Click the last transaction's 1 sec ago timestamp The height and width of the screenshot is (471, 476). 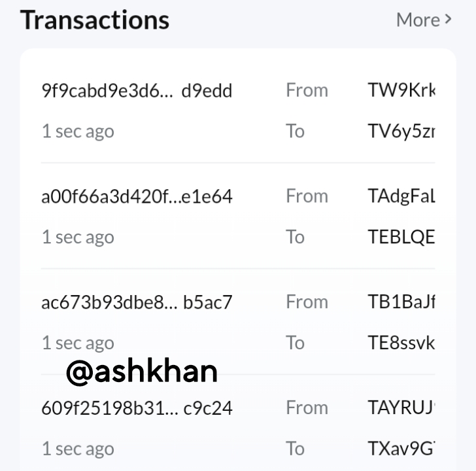coord(78,449)
